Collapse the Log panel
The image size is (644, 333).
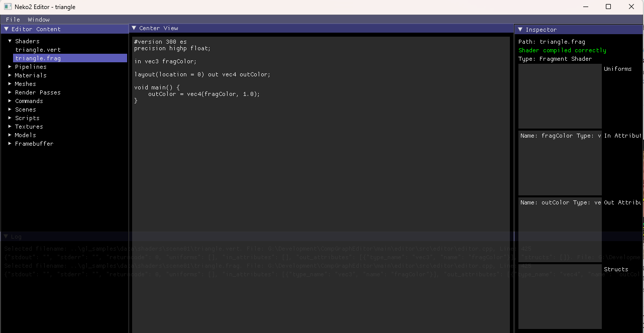(x=6, y=237)
